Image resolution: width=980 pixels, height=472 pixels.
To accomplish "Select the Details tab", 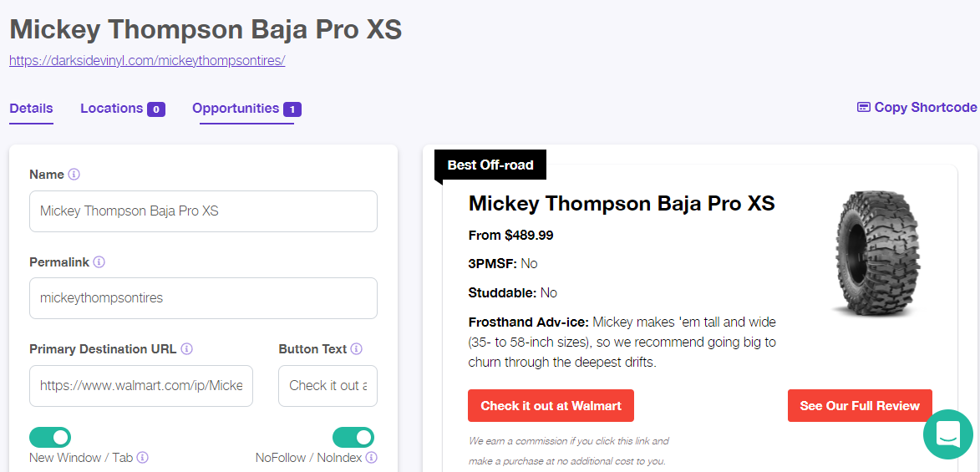I will (x=31, y=109).
